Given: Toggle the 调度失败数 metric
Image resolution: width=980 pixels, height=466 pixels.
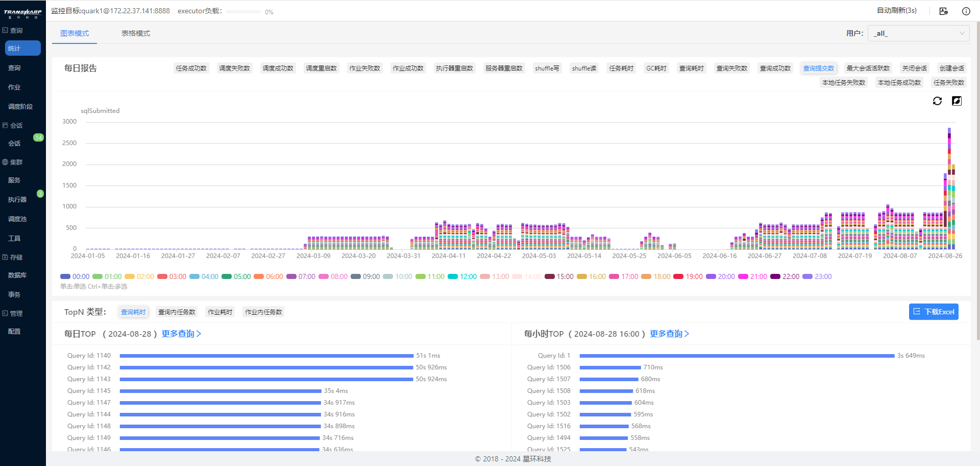Looking at the screenshot, I should pyautogui.click(x=235, y=68).
